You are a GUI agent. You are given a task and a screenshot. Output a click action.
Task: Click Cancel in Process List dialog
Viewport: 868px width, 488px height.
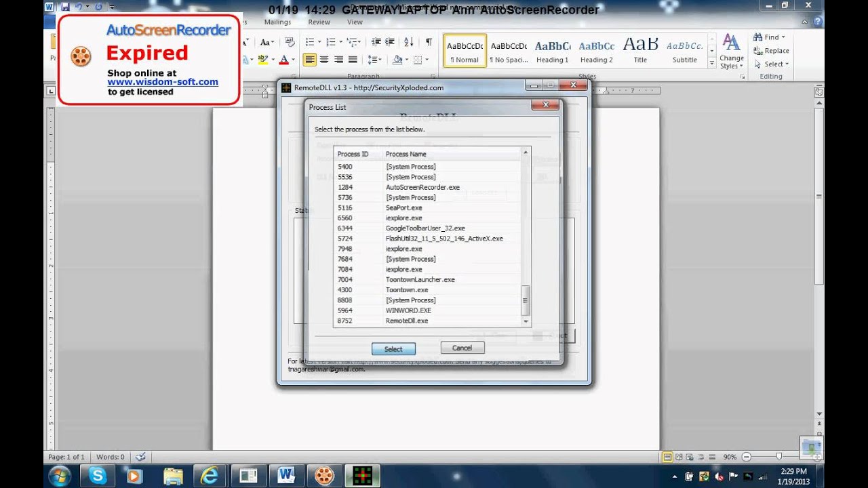(x=462, y=348)
